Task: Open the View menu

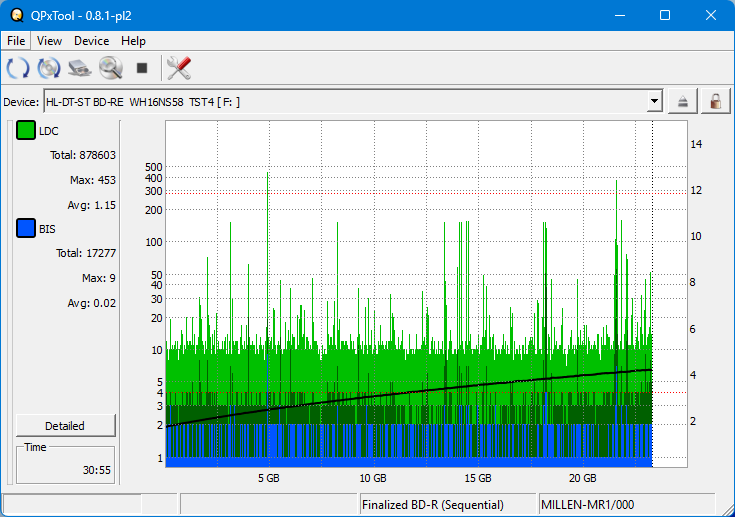Action: 49,41
